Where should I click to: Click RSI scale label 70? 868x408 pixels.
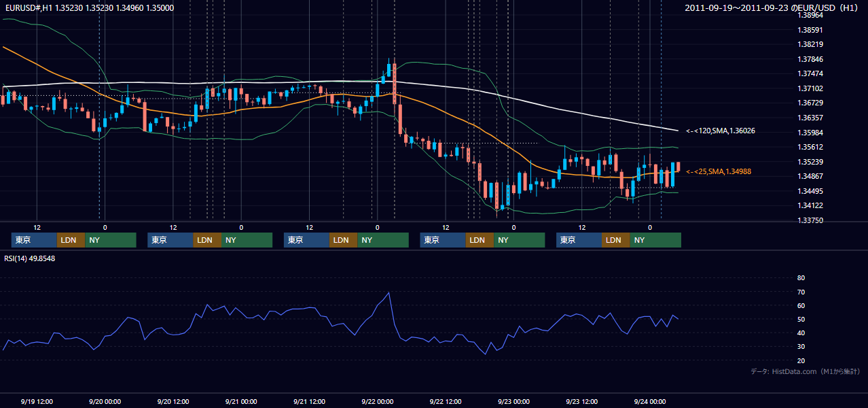(801, 292)
